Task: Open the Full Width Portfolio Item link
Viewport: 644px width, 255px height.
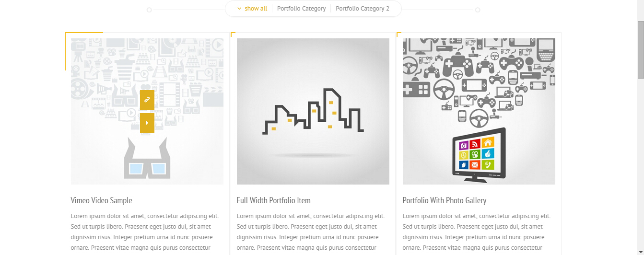Action: click(x=273, y=200)
